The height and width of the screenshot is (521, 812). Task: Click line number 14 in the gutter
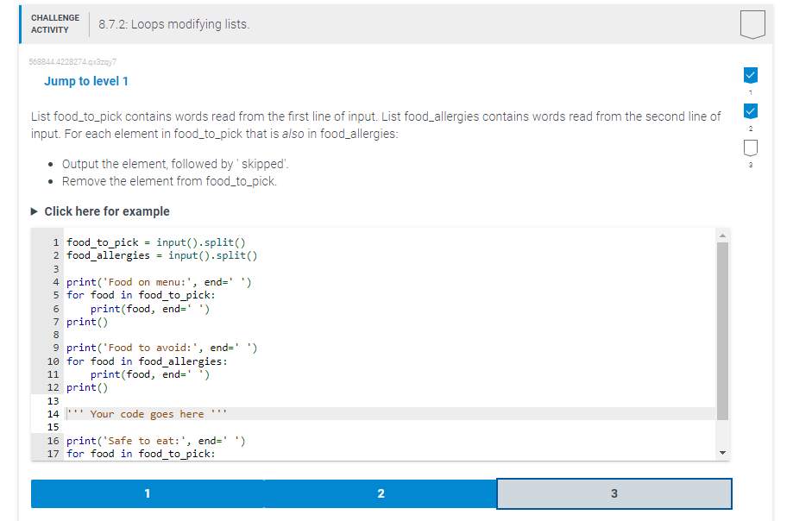pyautogui.click(x=53, y=414)
